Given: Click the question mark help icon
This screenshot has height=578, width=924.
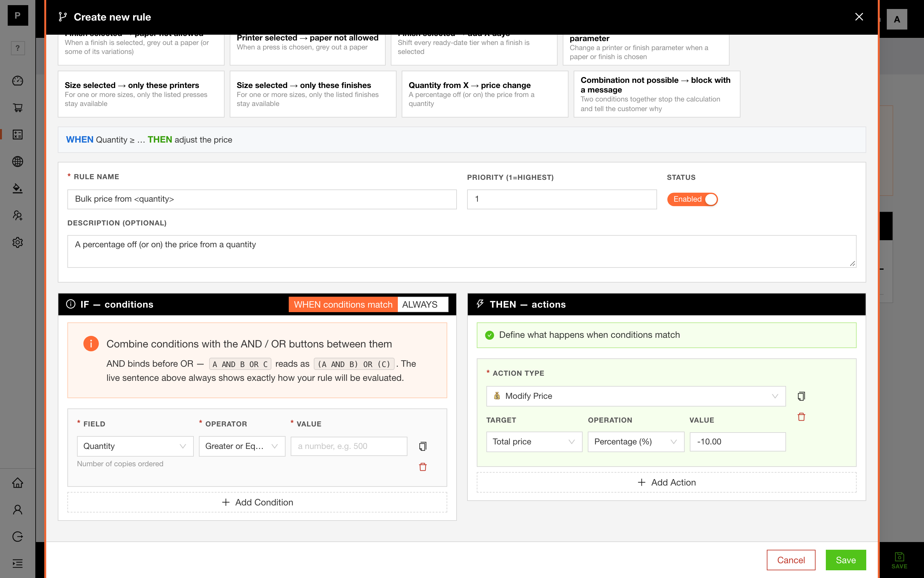Looking at the screenshot, I should pos(18,48).
